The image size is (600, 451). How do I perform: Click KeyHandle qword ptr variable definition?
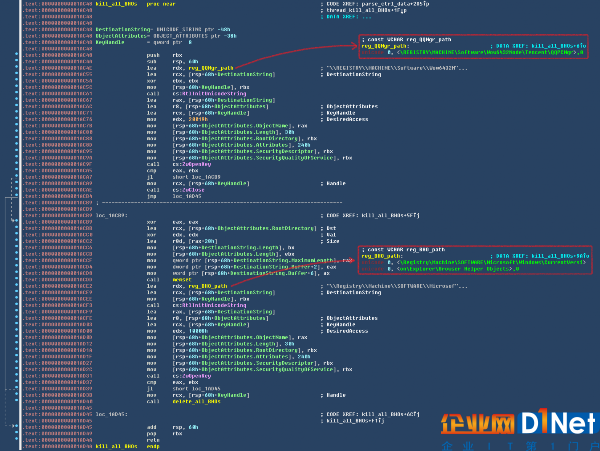click(x=143, y=42)
